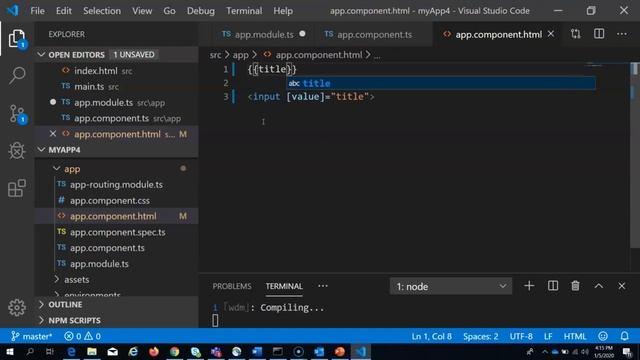Screen dimensions: 640x360
Task: Launch Microsoft Edge from taskbar
Action: (x=71, y=351)
